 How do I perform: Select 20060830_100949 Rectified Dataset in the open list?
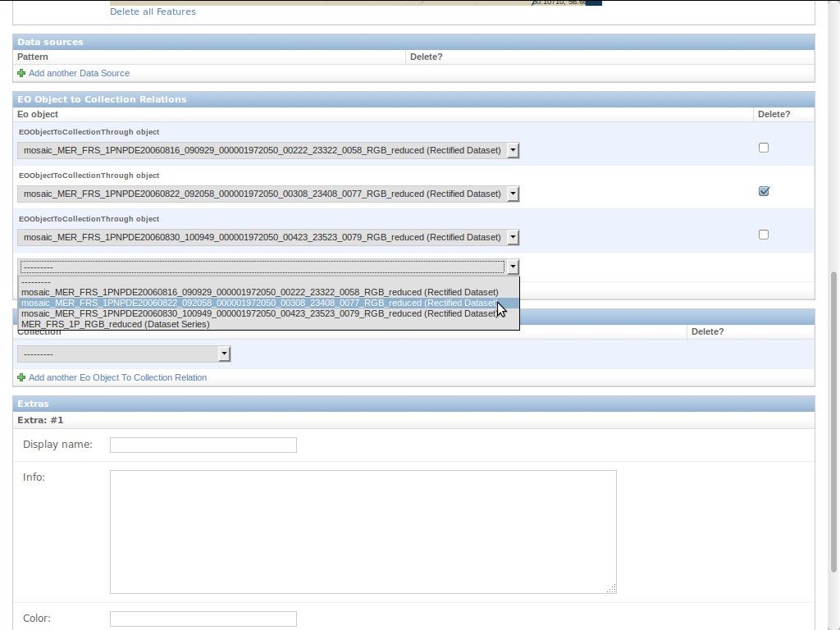click(x=269, y=313)
